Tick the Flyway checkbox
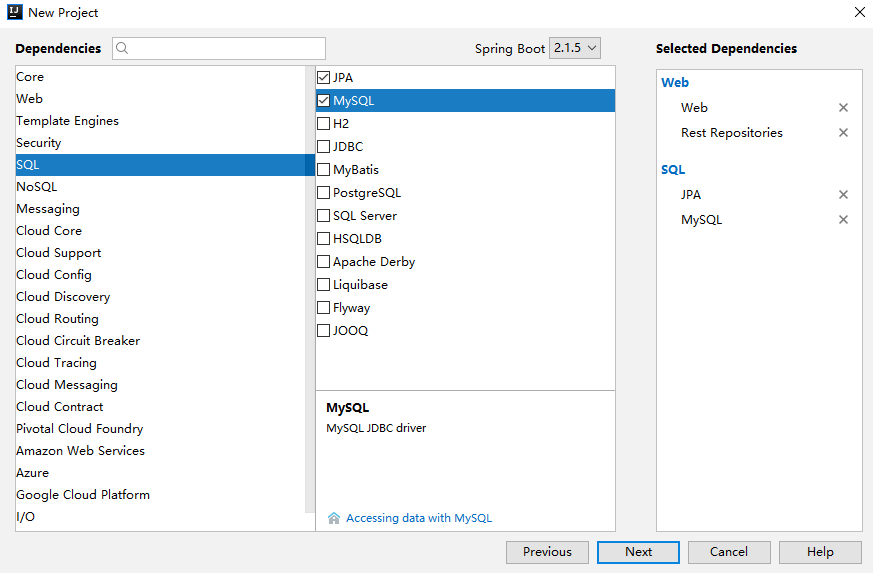 323,308
